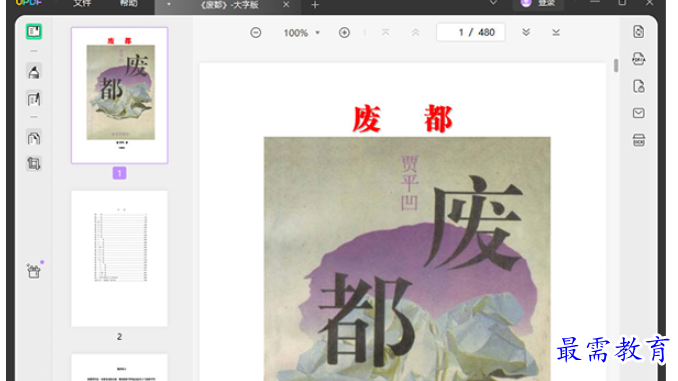Select page 2 contents thumbnail
This screenshot has width=678, height=381.
pos(120,259)
